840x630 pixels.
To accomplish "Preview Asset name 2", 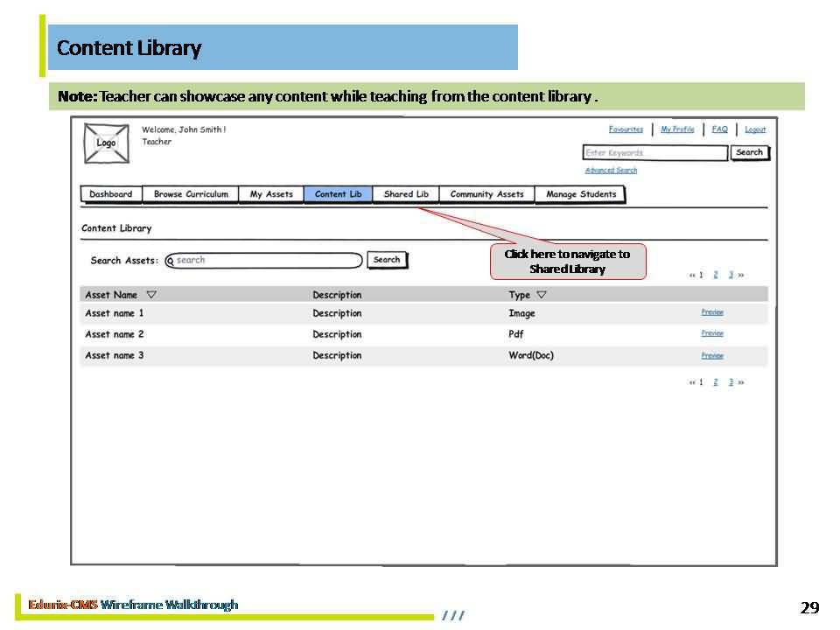I will (x=712, y=333).
